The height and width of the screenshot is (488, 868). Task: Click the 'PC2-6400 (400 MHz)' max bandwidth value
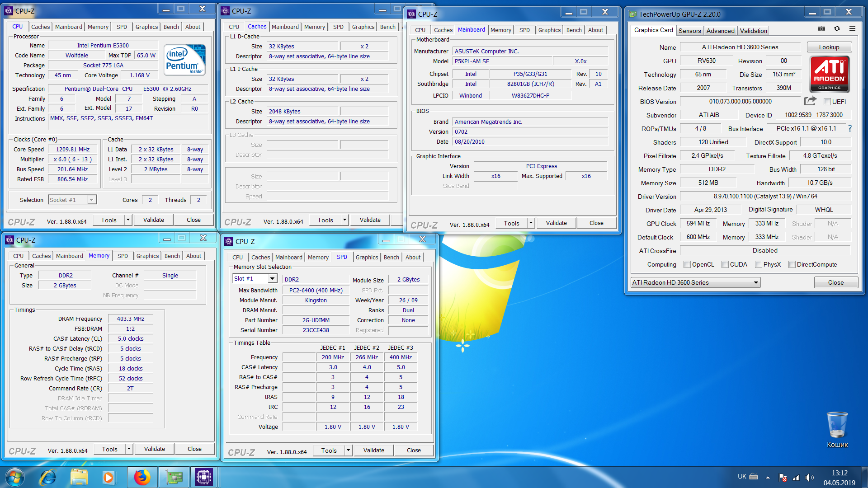pos(316,291)
